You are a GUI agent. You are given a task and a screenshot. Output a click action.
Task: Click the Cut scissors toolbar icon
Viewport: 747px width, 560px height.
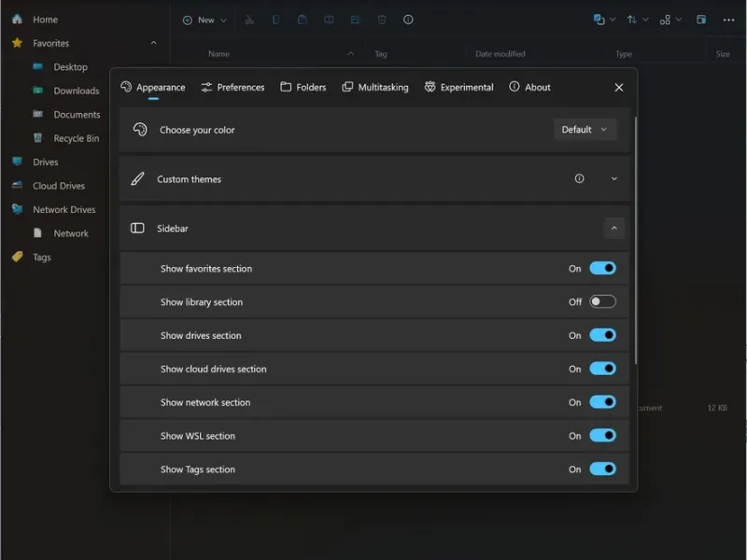[x=249, y=20]
